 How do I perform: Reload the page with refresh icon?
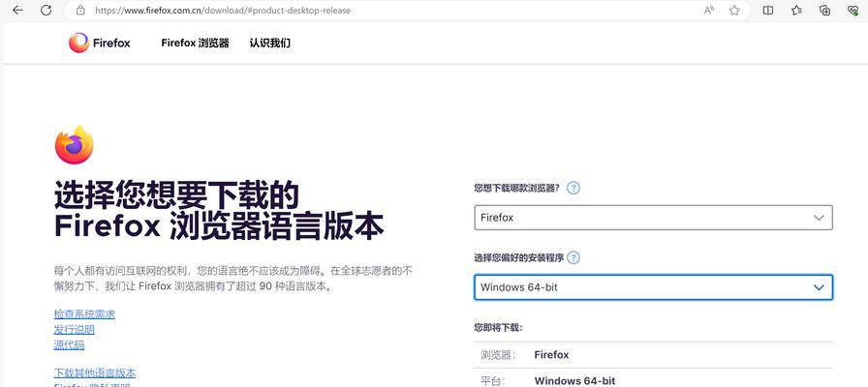pos(46,10)
